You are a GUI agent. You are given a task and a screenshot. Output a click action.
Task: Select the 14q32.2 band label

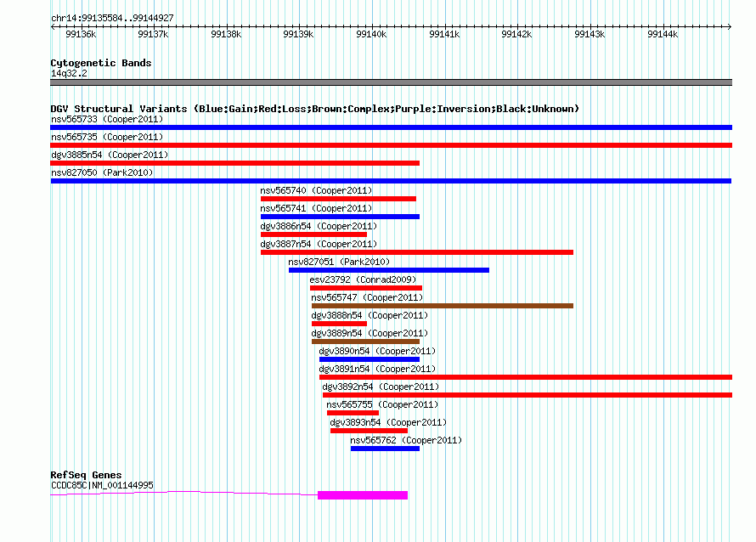69,73
